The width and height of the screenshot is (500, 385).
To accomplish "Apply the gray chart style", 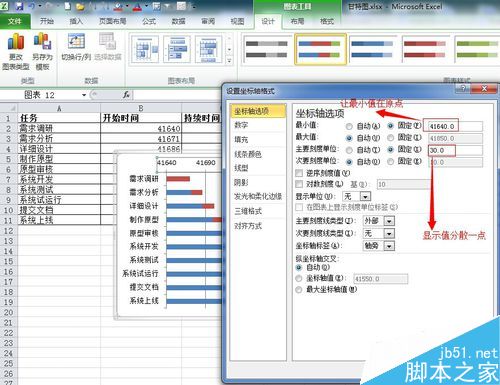I will (266, 49).
